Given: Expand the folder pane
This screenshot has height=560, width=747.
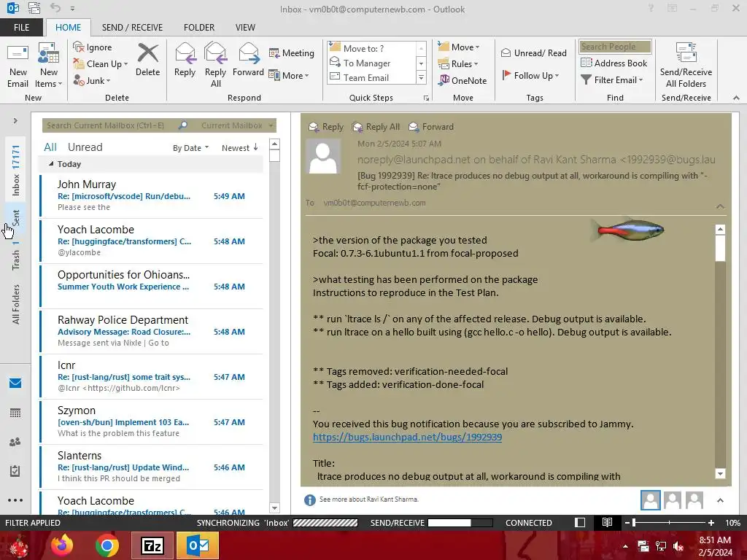Looking at the screenshot, I should click(x=15, y=120).
